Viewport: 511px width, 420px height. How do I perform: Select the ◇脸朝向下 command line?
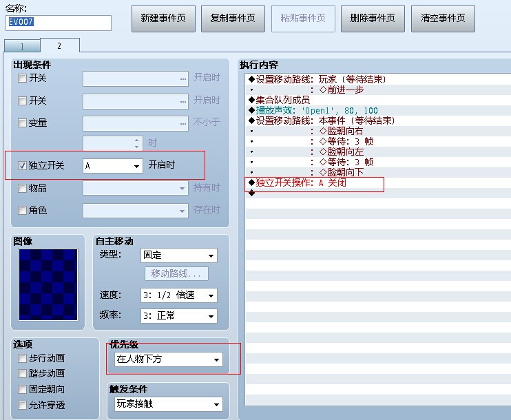click(378, 172)
